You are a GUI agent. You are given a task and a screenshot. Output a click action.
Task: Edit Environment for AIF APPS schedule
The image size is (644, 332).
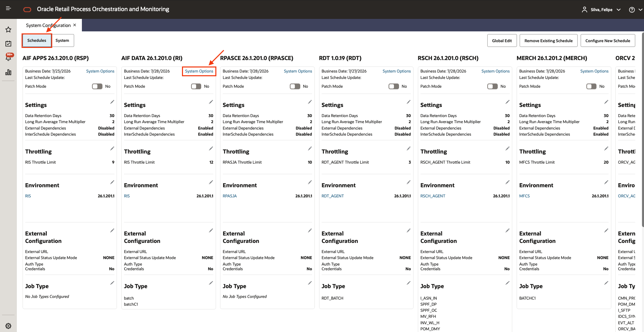(112, 182)
